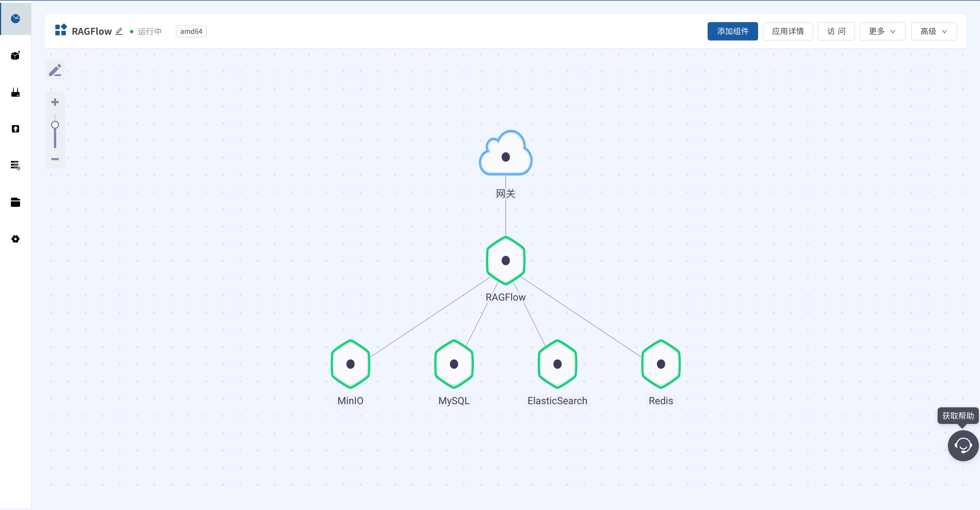980x510 pixels.
Task: Zoom in with the plus icon
Action: 55,102
